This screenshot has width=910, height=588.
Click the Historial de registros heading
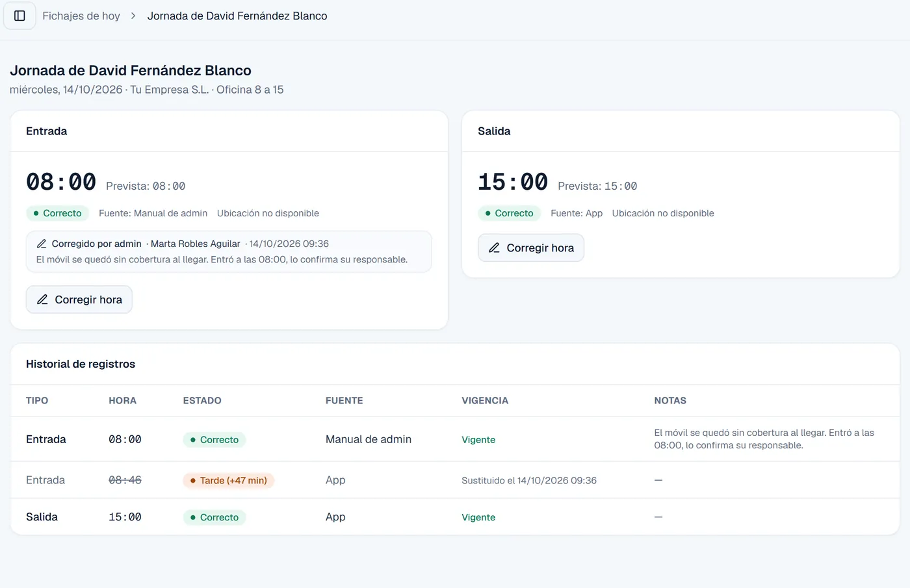click(81, 364)
